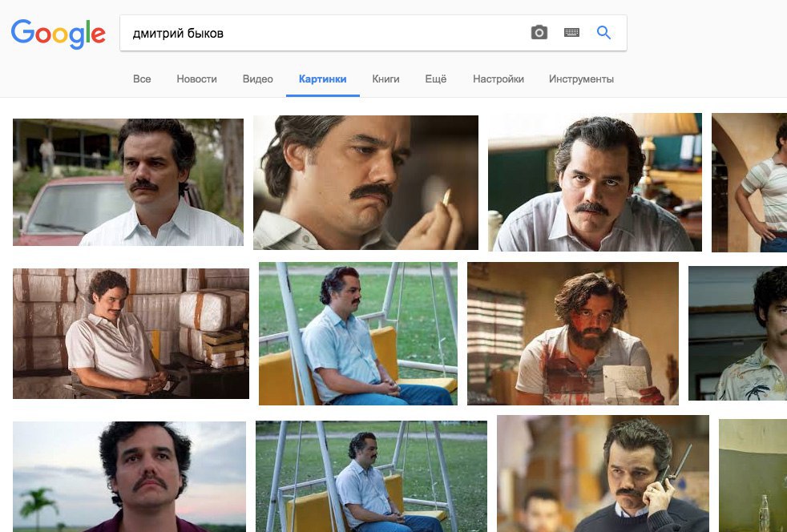
Task: Switch to the 'Новости' tab
Action: (x=197, y=79)
